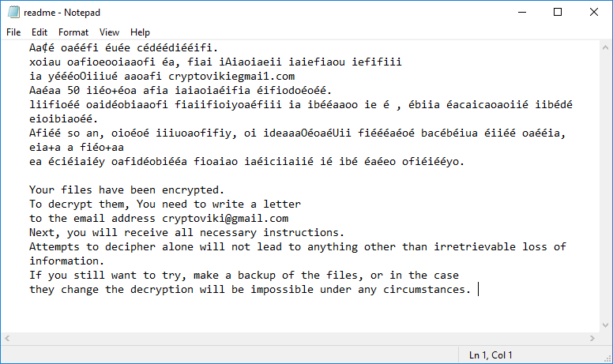
Task: Click the cryptoviki@gmail.com email text
Action: point(225,218)
